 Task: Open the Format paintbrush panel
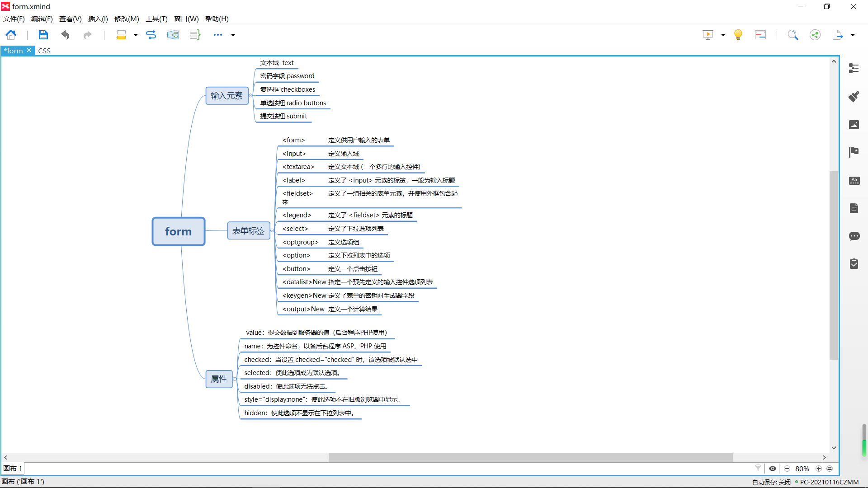[x=854, y=96]
